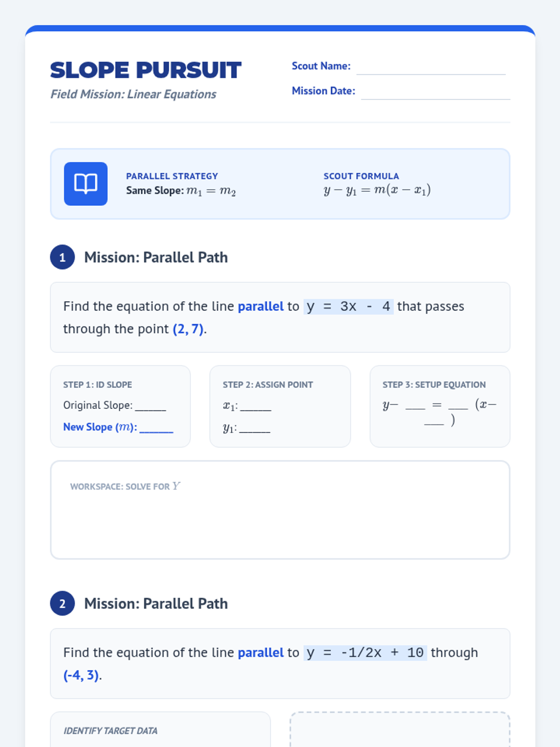This screenshot has height=747, width=560.
Task: Click the y1 answer blank
Action: click(255, 428)
